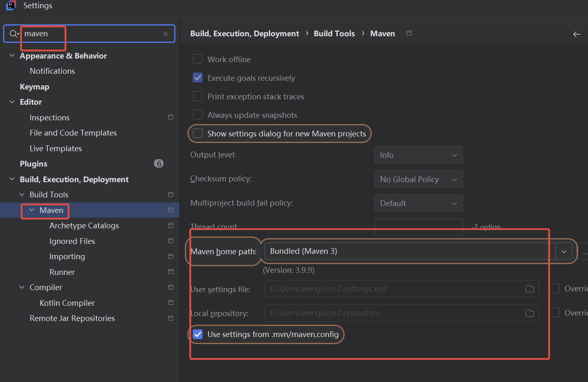Click the project icon on Compiler row

[170, 287]
